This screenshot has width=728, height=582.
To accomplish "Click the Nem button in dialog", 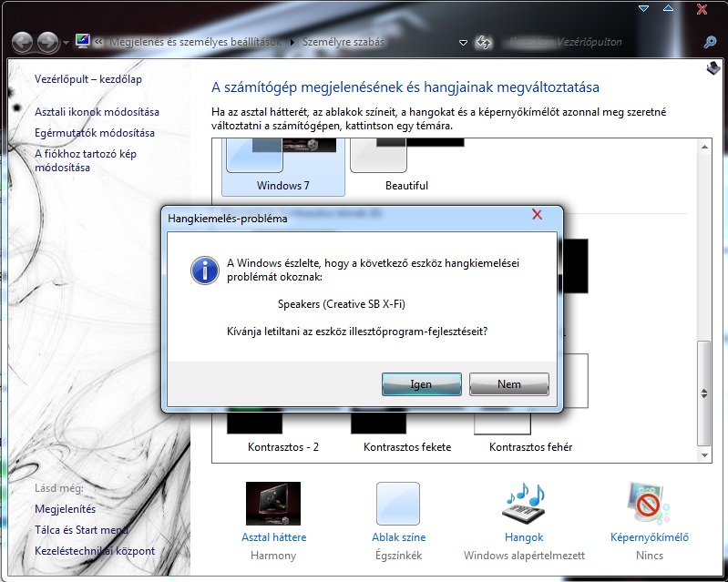I will coord(508,383).
